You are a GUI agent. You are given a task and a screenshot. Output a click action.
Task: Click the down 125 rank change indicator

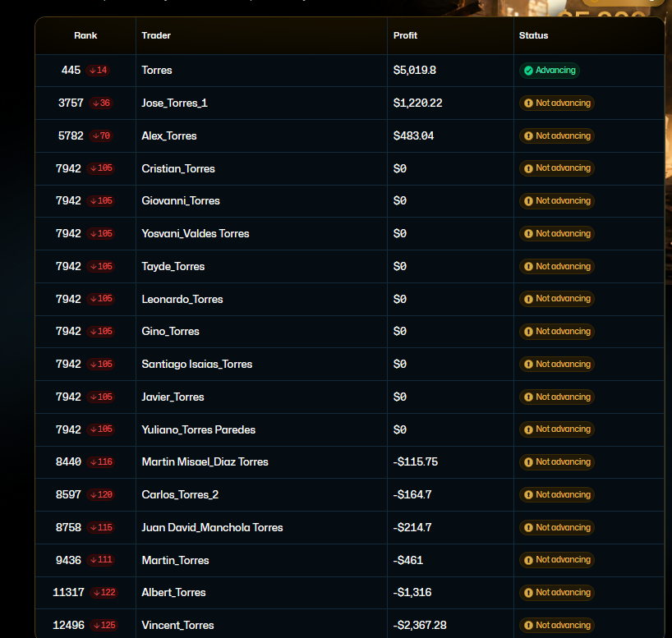[104, 625]
